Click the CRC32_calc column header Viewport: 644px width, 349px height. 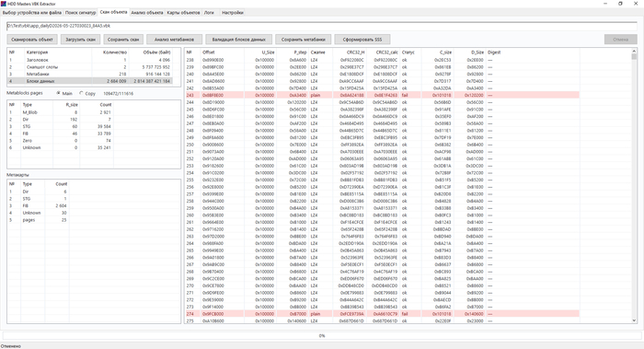tap(383, 52)
